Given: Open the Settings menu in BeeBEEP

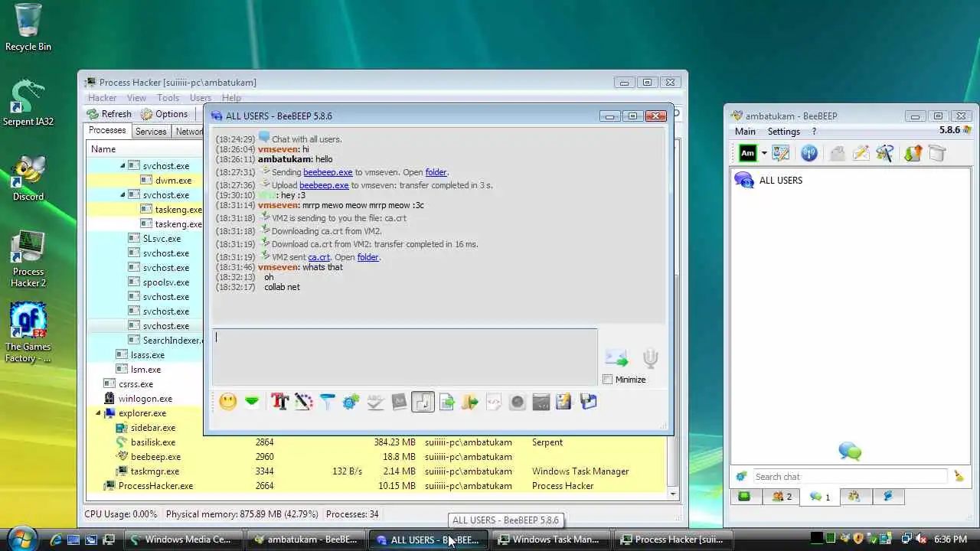Looking at the screenshot, I should coord(784,132).
